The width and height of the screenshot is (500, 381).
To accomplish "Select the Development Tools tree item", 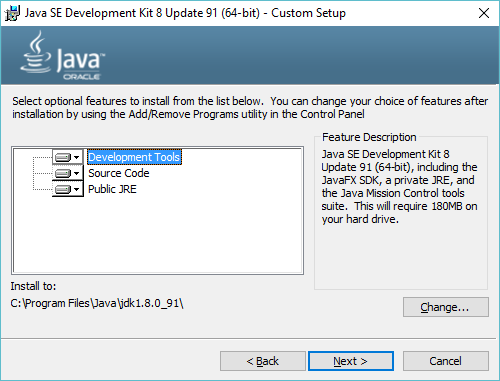I will [x=134, y=157].
